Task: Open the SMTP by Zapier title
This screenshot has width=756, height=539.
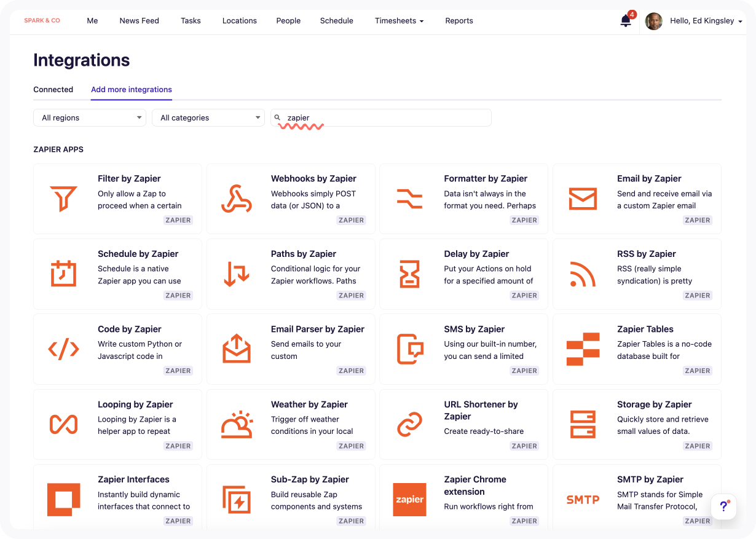Action: pos(650,479)
